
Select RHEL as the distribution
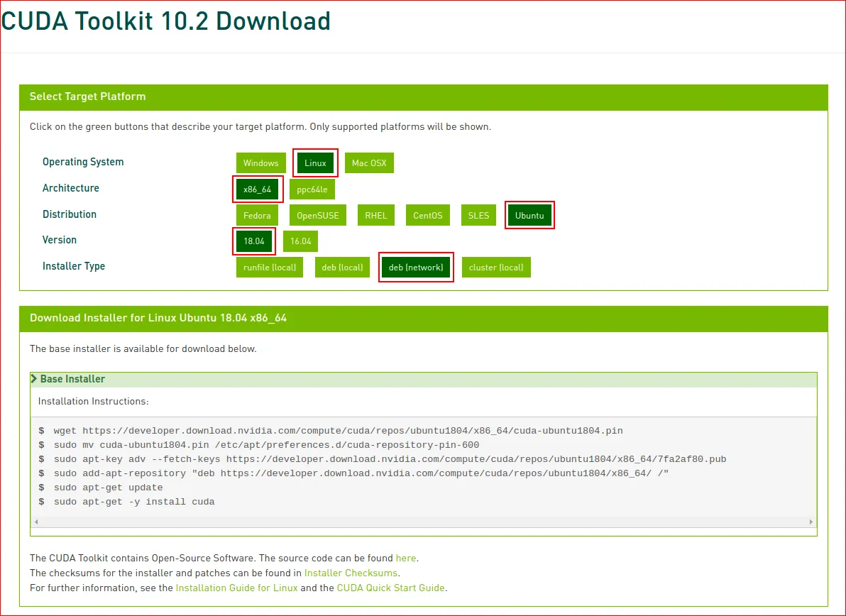375,215
